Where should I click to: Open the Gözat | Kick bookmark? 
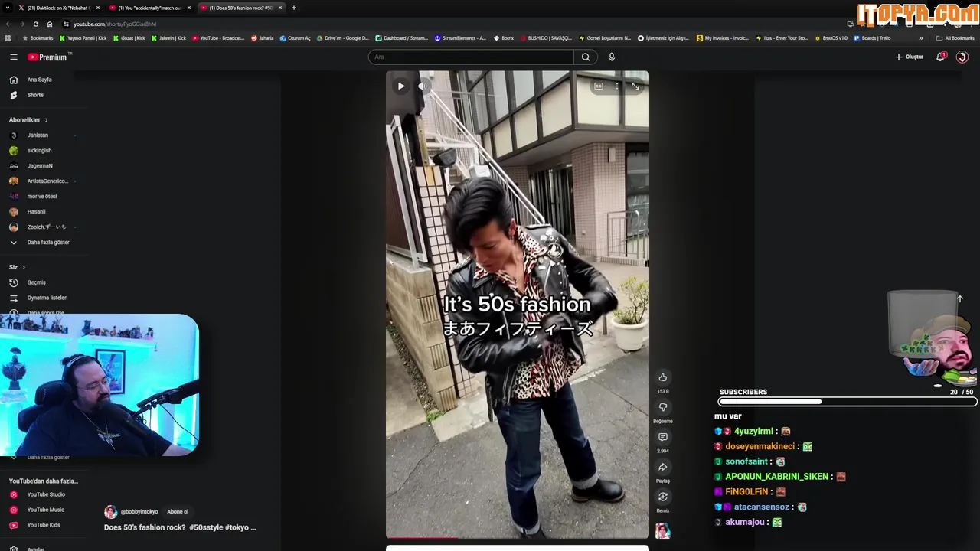pyautogui.click(x=129, y=38)
